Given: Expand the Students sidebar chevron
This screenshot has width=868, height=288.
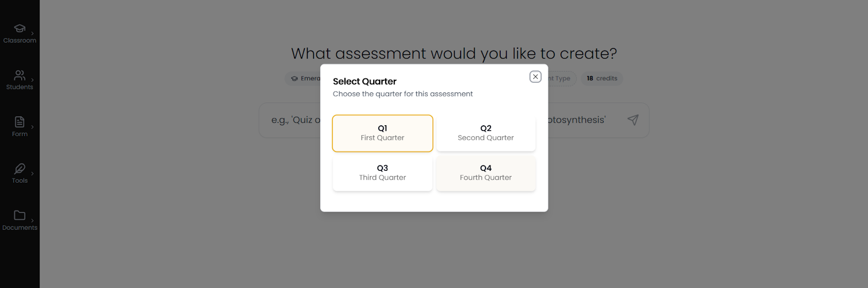Looking at the screenshot, I should click(33, 80).
